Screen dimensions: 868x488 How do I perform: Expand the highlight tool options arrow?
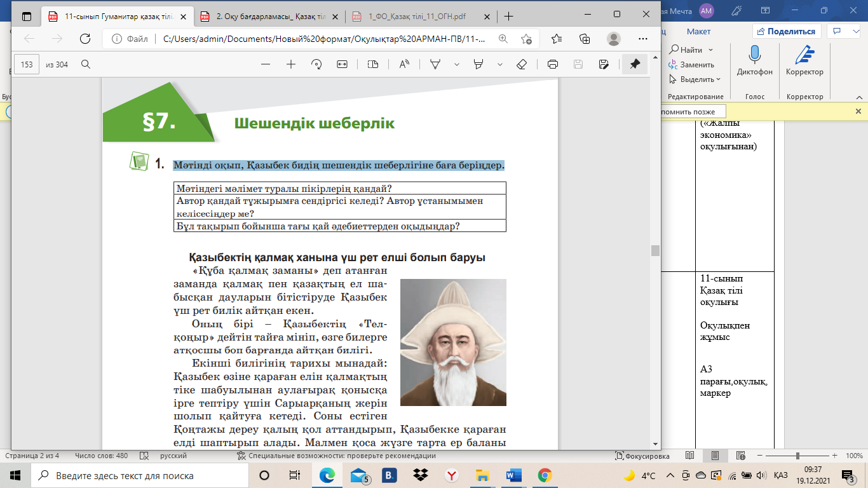(x=500, y=64)
